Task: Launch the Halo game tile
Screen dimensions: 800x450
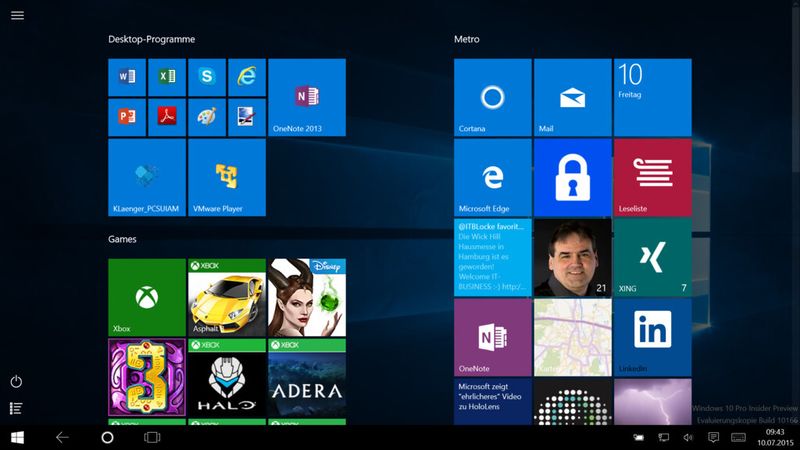Action: [x=227, y=378]
